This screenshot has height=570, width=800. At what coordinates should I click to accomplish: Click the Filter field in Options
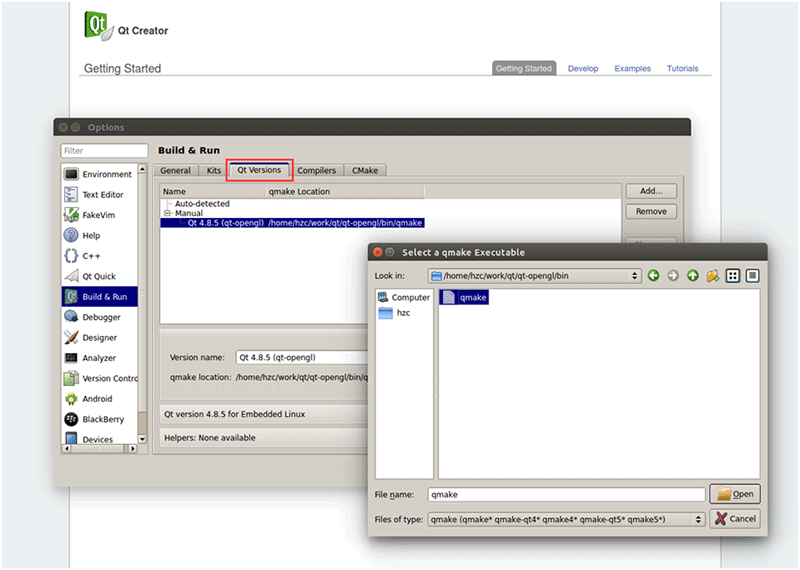105,151
